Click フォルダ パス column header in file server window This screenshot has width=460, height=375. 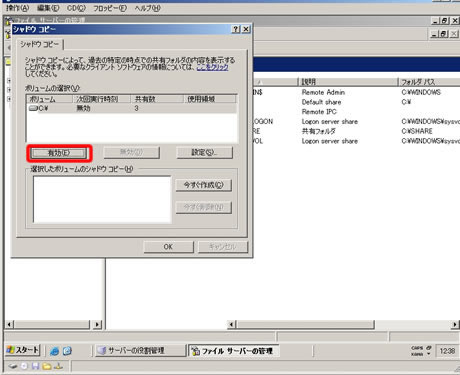[429, 82]
